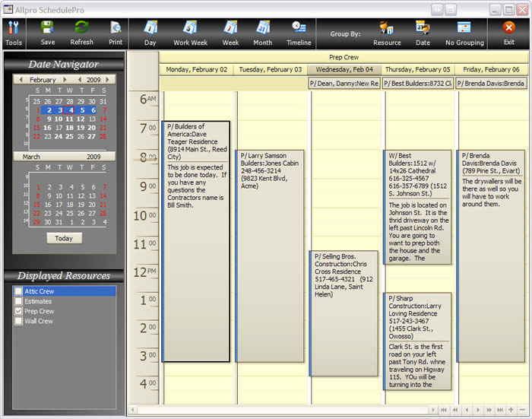Click the 12 PM time slot label
This screenshot has height=419, width=532.
point(145,272)
